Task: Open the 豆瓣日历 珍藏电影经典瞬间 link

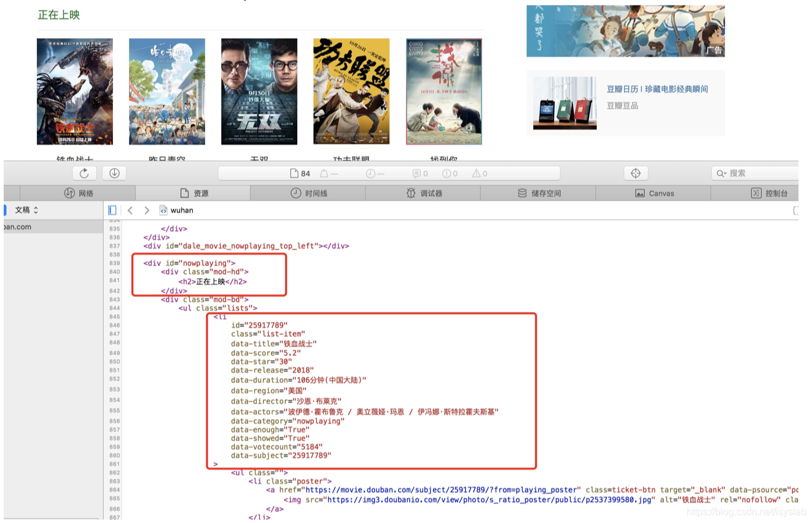Action: pos(657,89)
